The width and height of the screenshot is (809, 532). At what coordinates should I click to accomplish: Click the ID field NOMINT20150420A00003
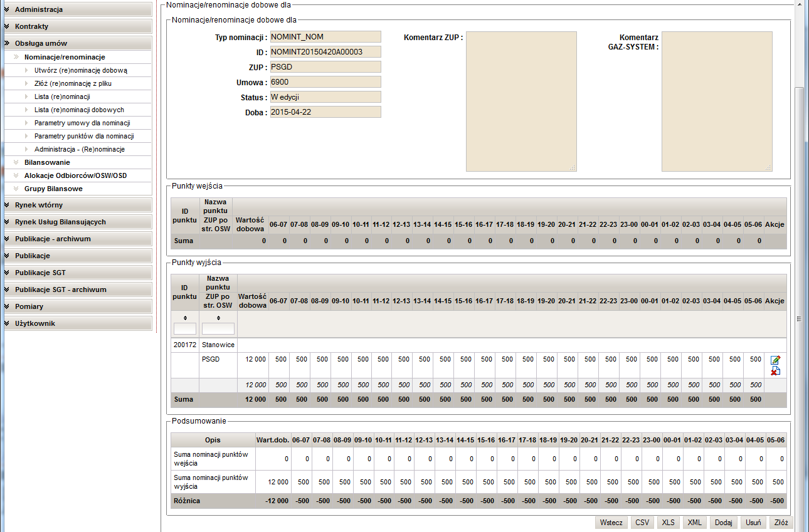(325, 52)
